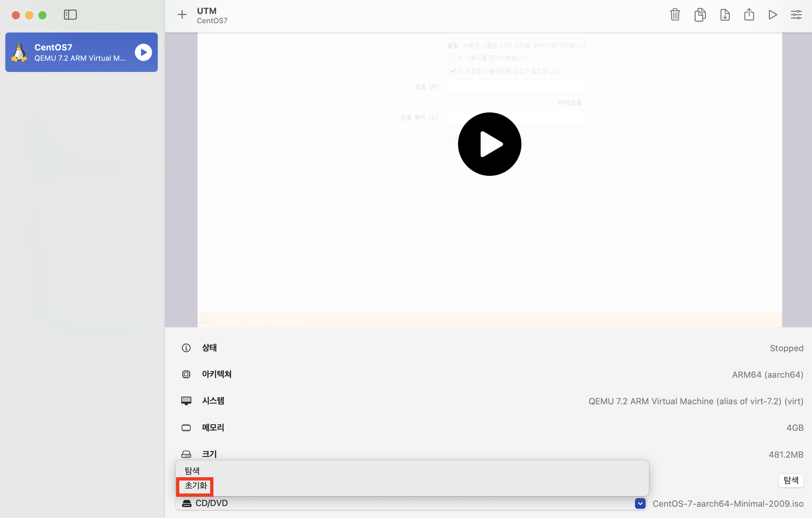Click the 메모리 memory icon
This screenshot has height=518, width=812.
[186, 427]
